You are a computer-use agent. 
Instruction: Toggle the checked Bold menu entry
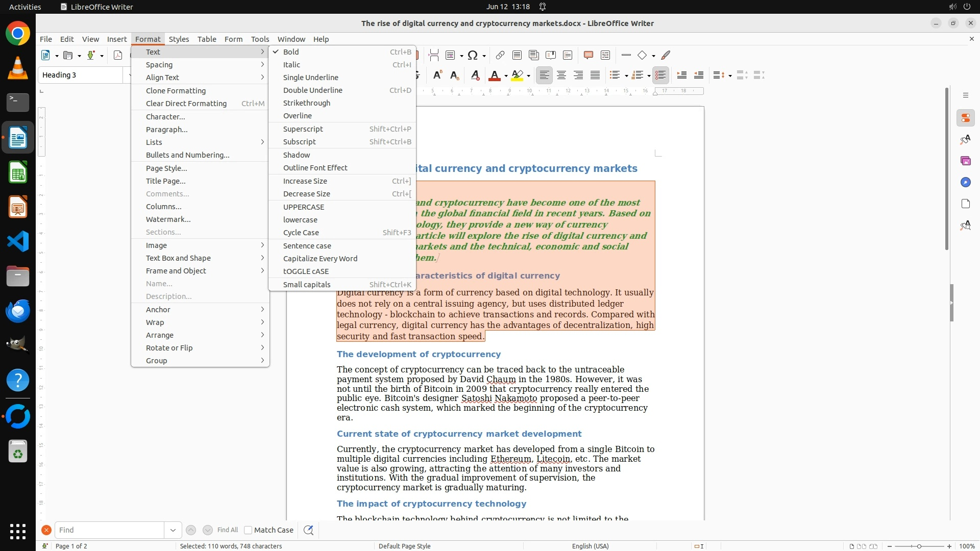click(x=291, y=52)
